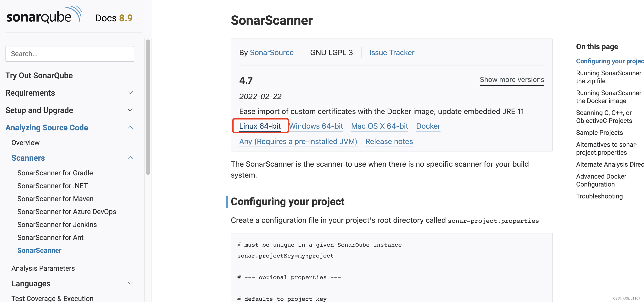The height and width of the screenshot is (302, 644).
Task: Click Show more versions
Action: pos(512,79)
